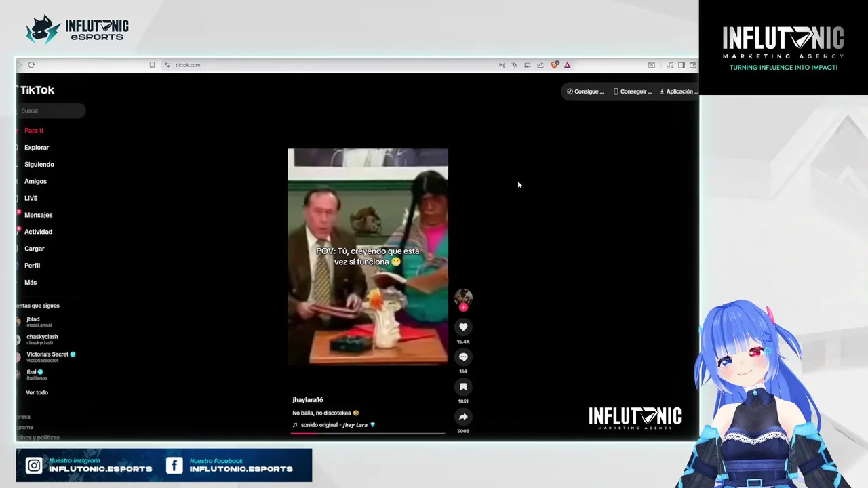868x488 pixels.
Task: Open the sonido original - Jhay Lara sound
Action: tap(334, 425)
